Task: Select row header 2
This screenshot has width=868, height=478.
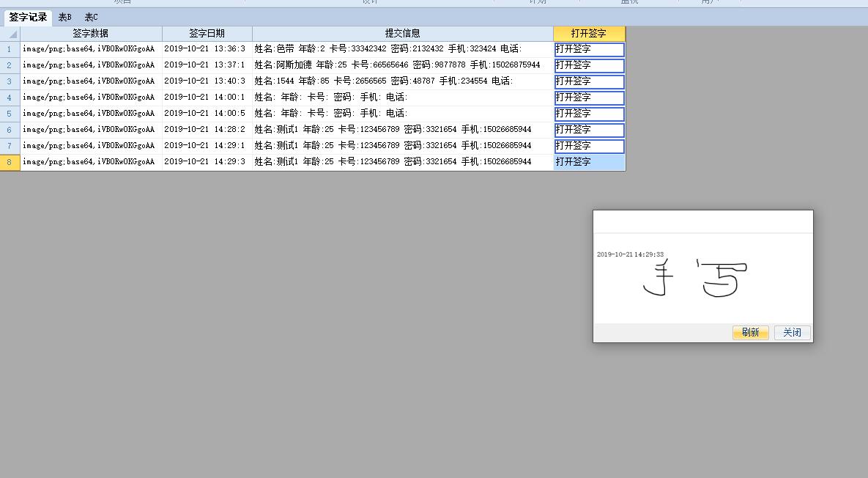Action: [x=10, y=65]
